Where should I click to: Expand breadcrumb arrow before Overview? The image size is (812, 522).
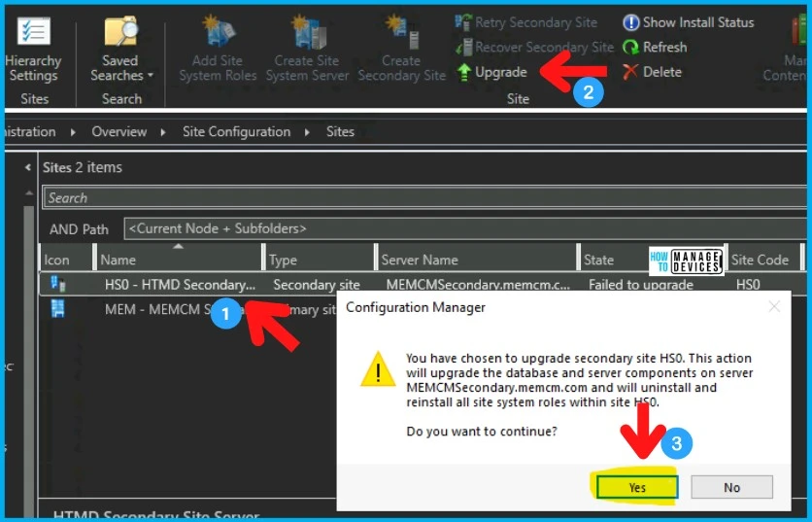(x=73, y=132)
